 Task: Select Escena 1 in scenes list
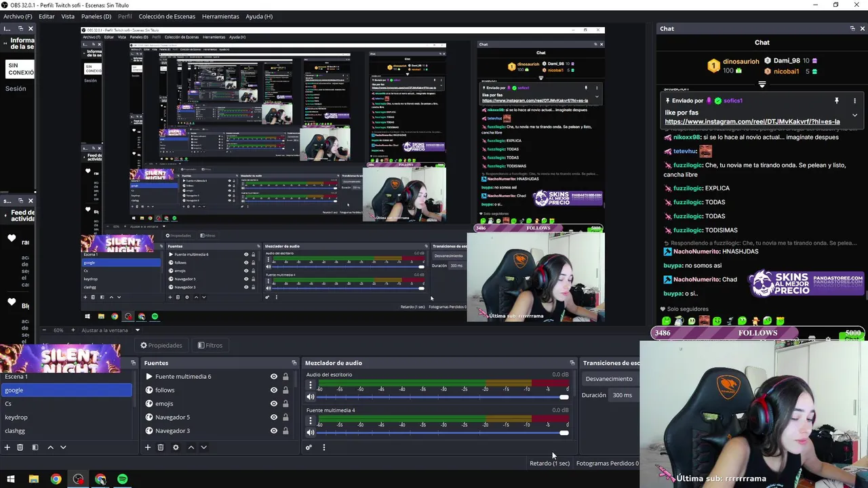click(66, 376)
